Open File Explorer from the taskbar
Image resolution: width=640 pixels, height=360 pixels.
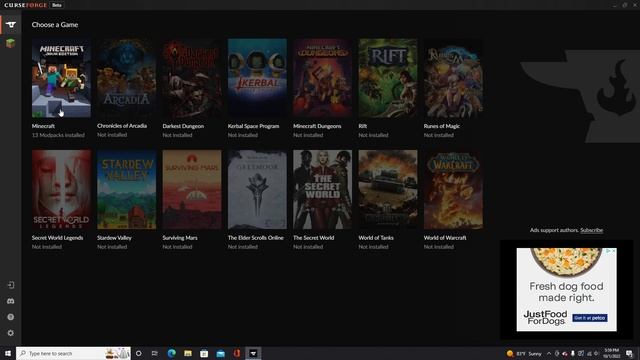(x=188, y=353)
